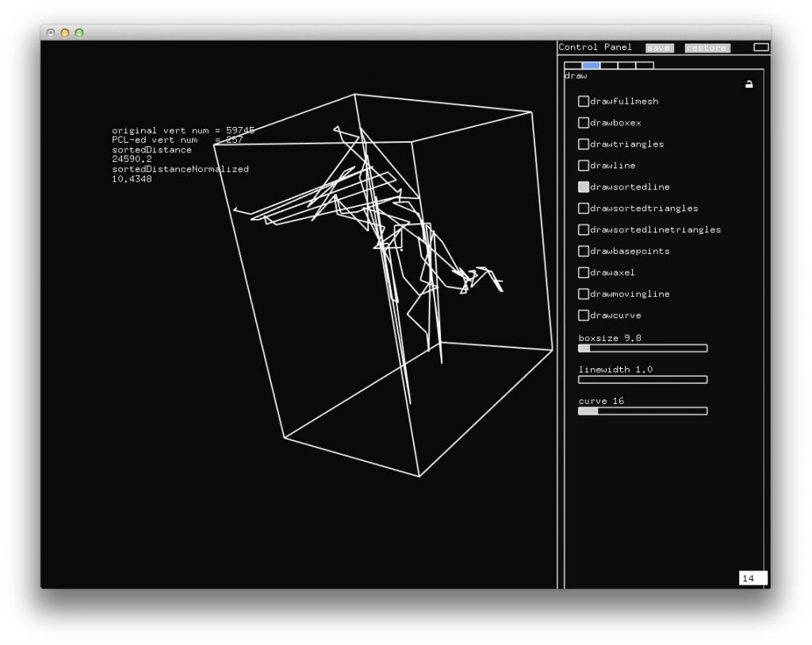812x645 pixels.
Task: Check the drawbasepoints box
Action: pos(584,251)
